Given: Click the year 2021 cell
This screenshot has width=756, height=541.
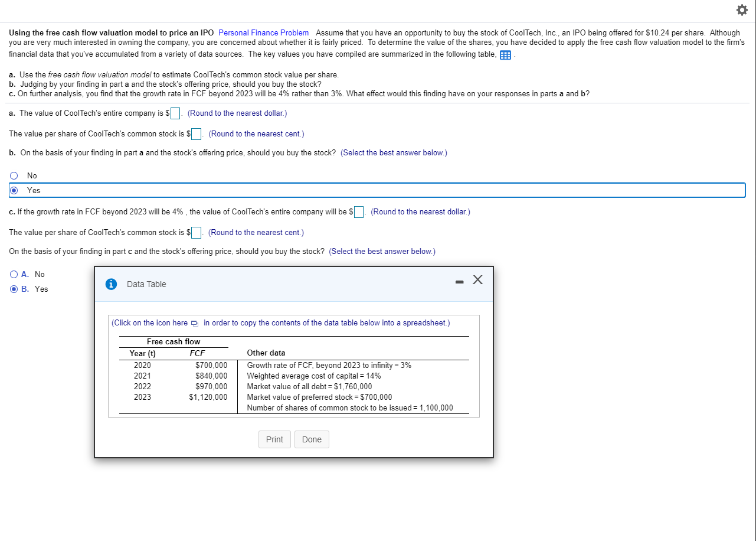Looking at the screenshot, I should (142, 376).
